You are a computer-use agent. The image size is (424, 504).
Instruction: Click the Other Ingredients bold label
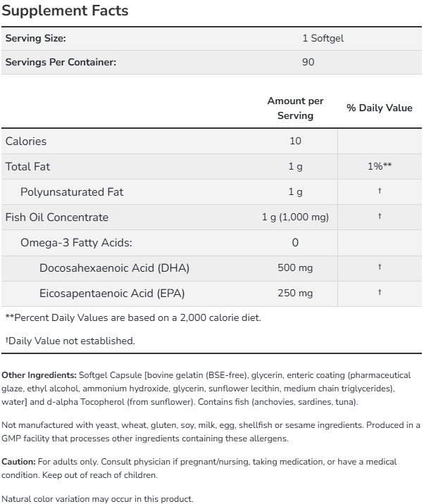tap(39, 375)
